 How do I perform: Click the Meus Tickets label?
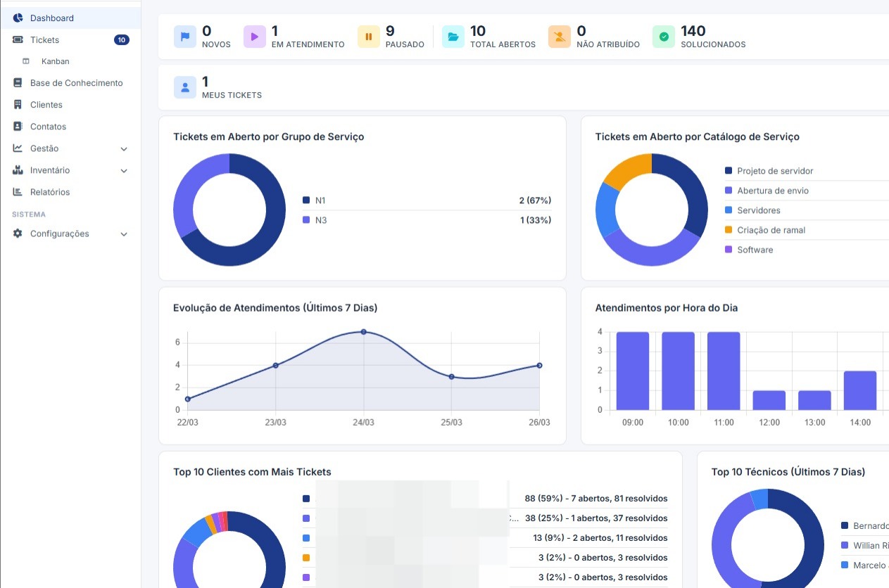[232, 95]
